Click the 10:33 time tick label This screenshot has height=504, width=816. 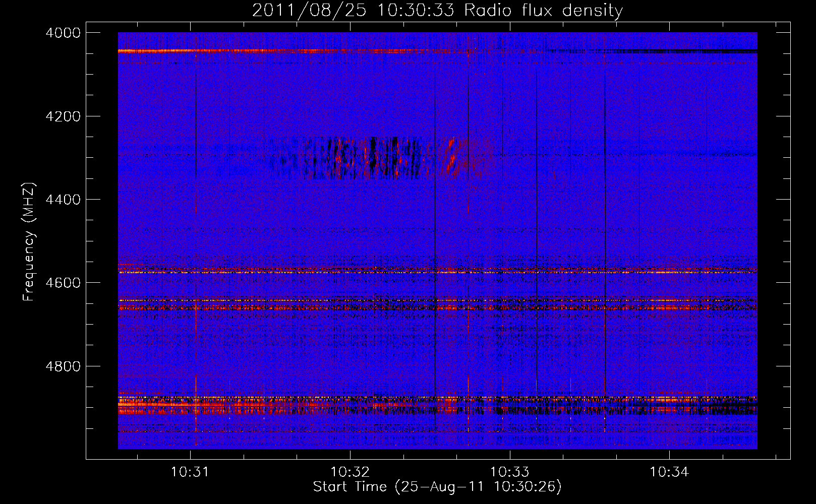coord(510,472)
